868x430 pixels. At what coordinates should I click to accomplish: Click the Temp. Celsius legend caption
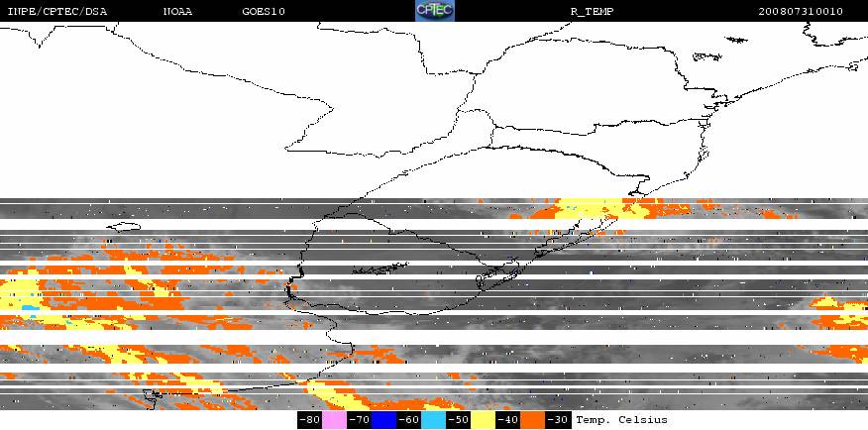pos(621,420)
